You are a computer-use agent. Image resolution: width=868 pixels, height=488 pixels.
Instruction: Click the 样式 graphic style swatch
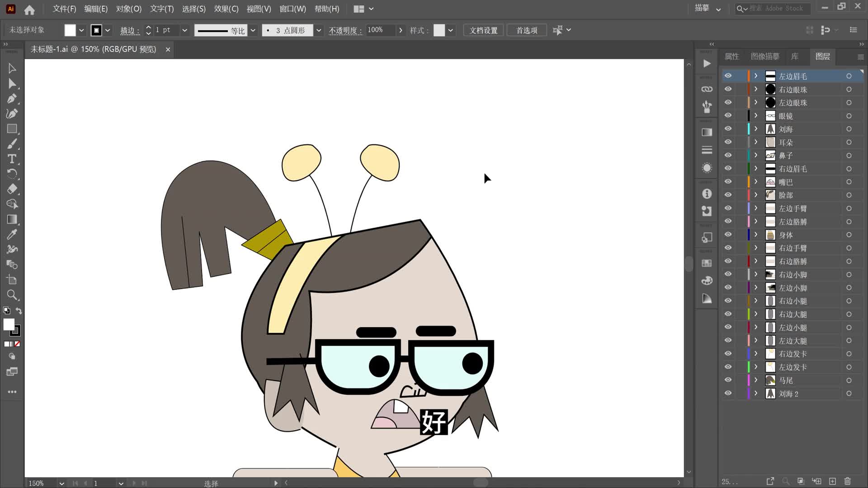tap(439, 30)
